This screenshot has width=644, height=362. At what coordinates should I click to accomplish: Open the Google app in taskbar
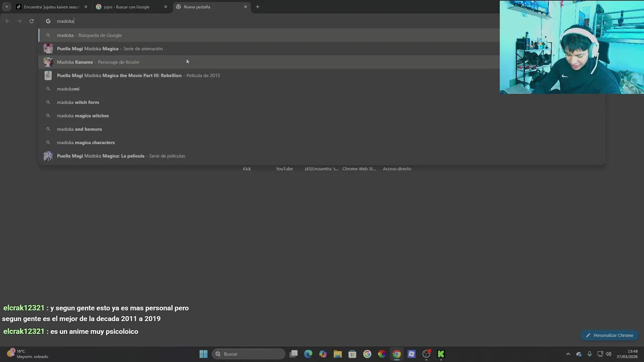(x=367, y=354)
